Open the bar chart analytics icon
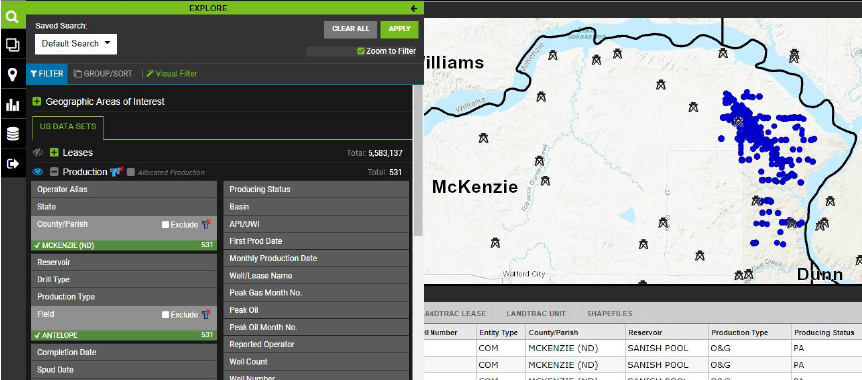862x380 pixels. point(12,104)
